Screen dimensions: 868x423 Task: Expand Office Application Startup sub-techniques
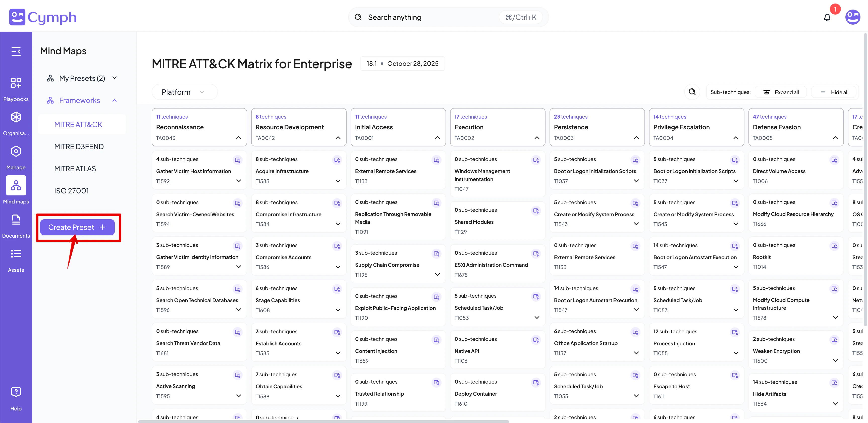coord(636,353)
